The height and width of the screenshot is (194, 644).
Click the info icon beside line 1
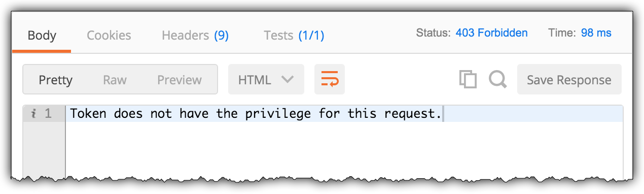point(33,114)
